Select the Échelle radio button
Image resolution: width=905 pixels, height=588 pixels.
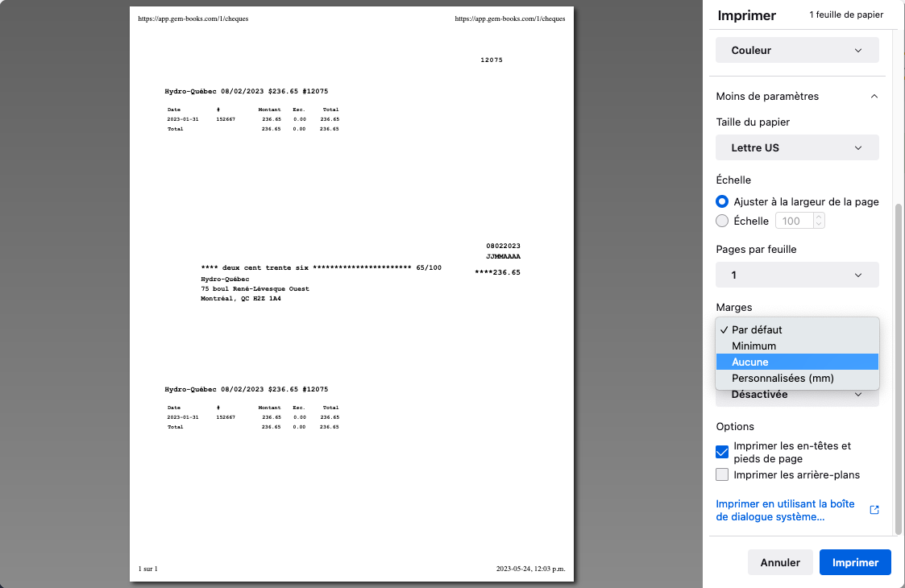[722, 221]
